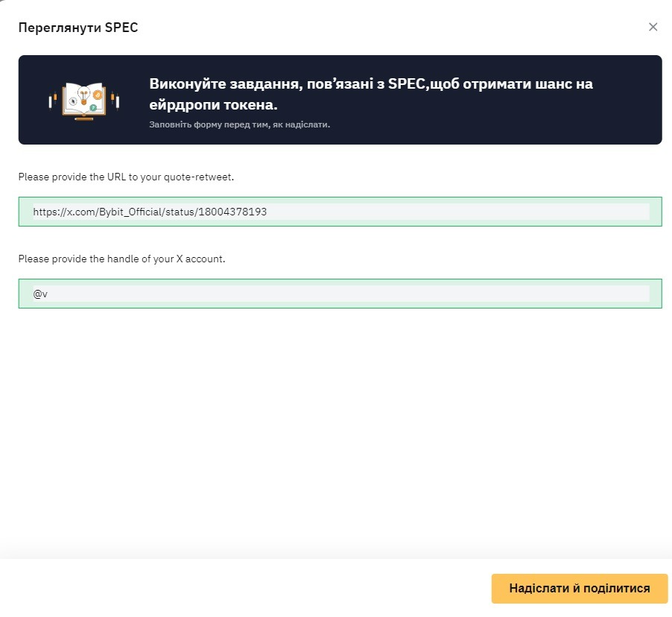Click label Please provide the URL to your quote-retweet
This screenshot has height=617, width=672.
pos(126,177)
